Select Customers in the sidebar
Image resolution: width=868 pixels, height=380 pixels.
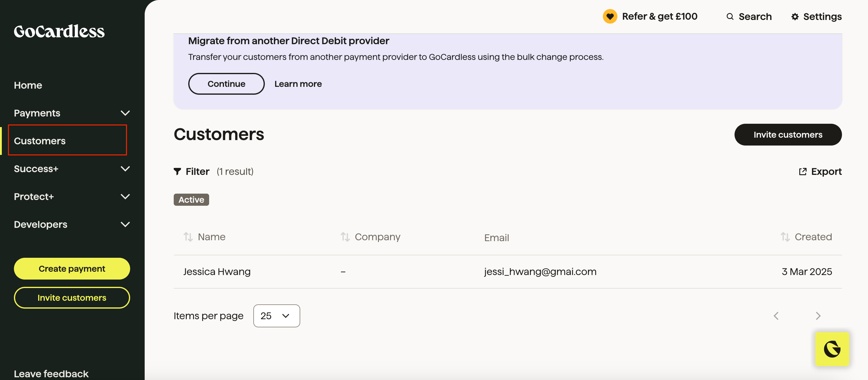[40, 141]
